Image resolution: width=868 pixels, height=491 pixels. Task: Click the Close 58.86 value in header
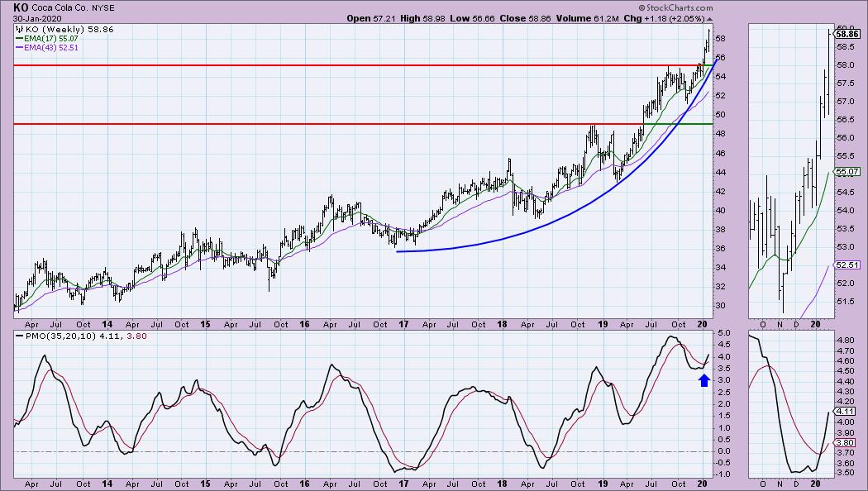coord(525,18)
